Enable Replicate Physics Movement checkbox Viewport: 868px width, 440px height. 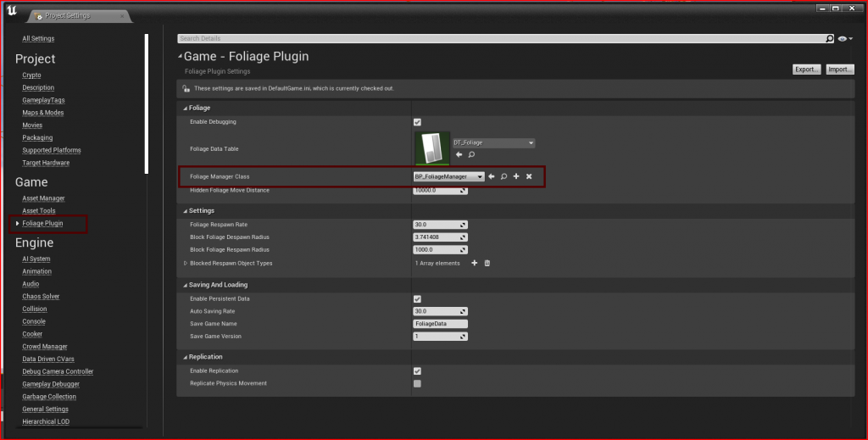pos(417,384)
